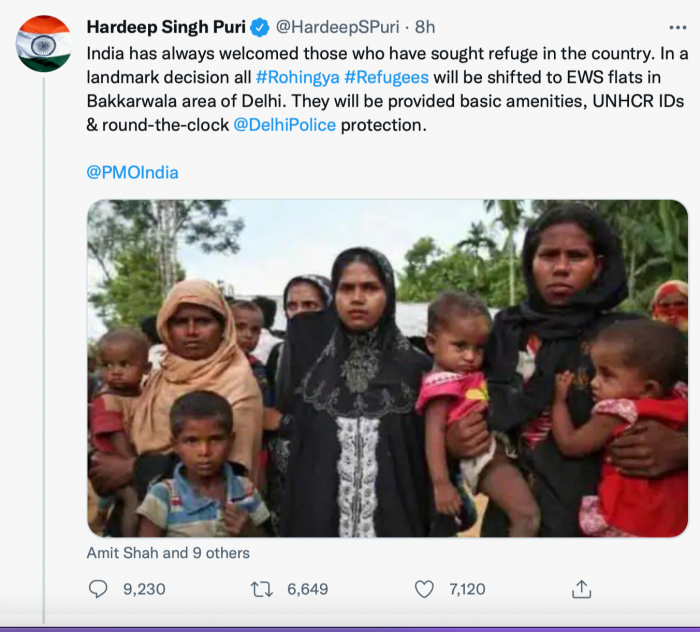Show tagged people 'Amit Shah and 9 others'
Screen dimensions: 700x632
click(168, 552)
